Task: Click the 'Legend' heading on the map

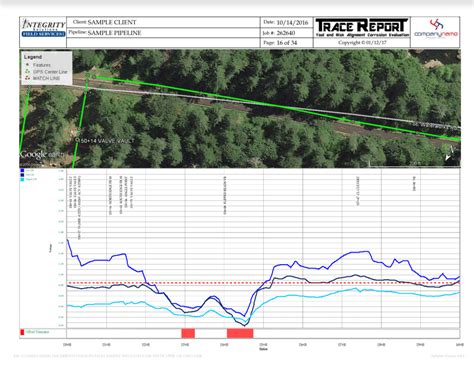Action: (x=33, y=57)
